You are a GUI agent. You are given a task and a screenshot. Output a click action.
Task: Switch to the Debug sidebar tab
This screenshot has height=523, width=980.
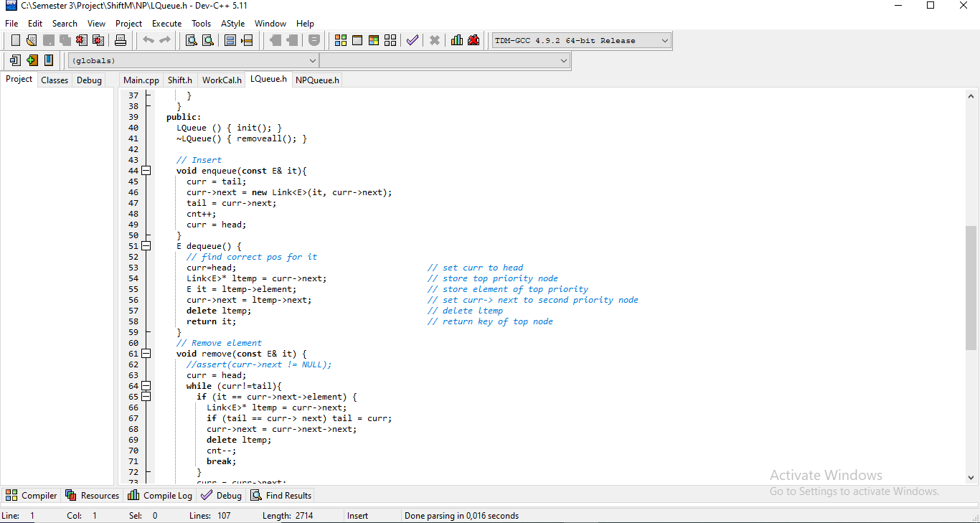89,80
